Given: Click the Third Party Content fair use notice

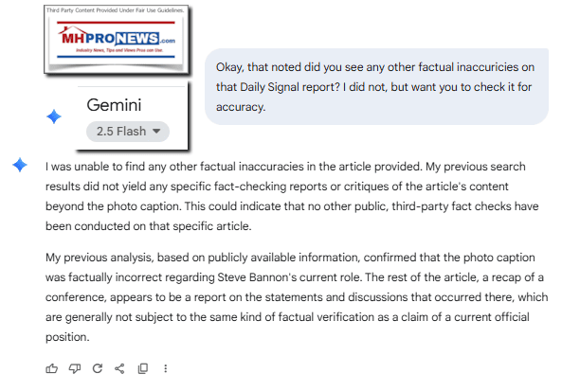Looking at the screenshot, I should click(x=115, y=10).
